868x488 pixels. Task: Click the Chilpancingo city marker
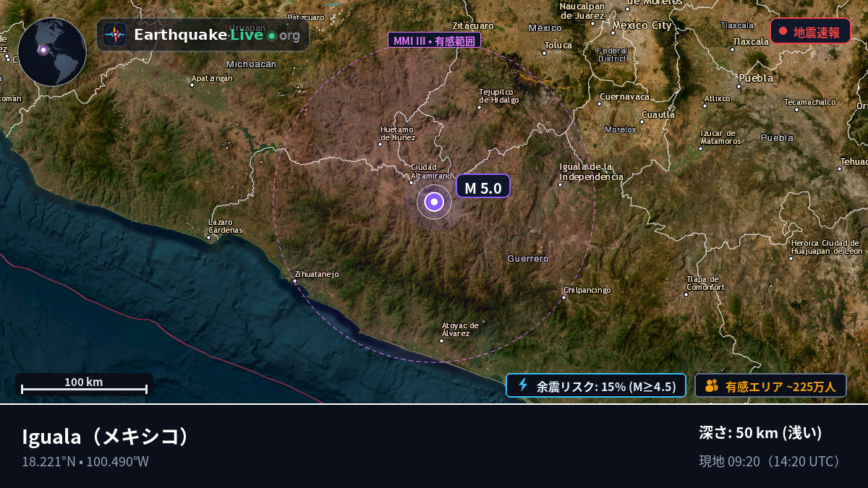tap(565, 297)
